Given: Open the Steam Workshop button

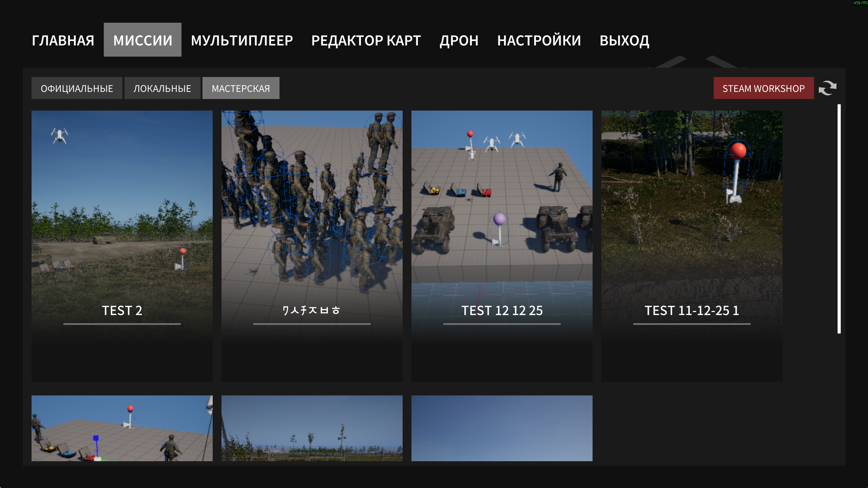Looking at the screenshot, I should click(x=763, y=88).
